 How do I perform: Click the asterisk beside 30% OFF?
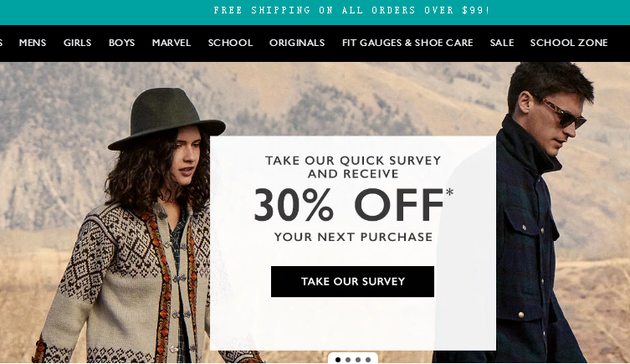[449, 192]
